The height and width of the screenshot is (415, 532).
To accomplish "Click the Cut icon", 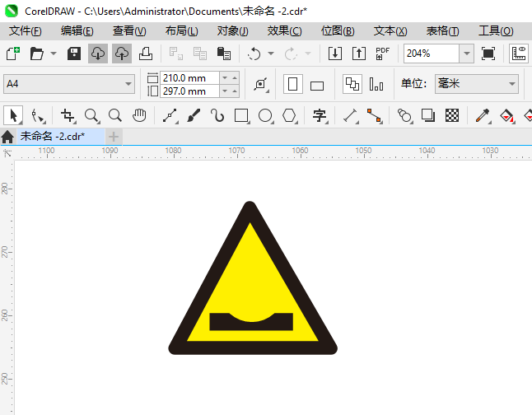I will 176,54.
